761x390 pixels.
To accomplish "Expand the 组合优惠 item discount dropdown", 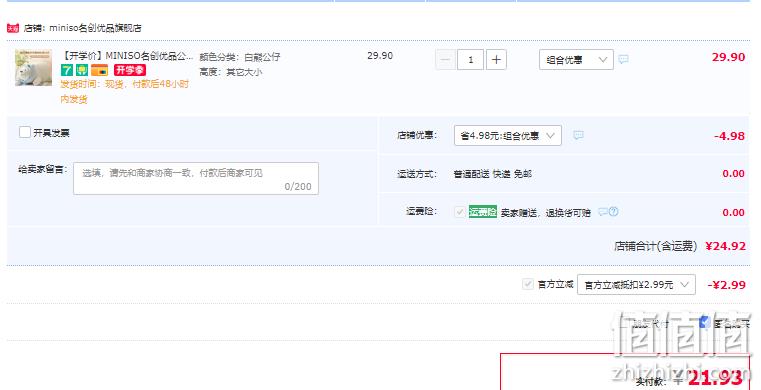I will [576, 60].
